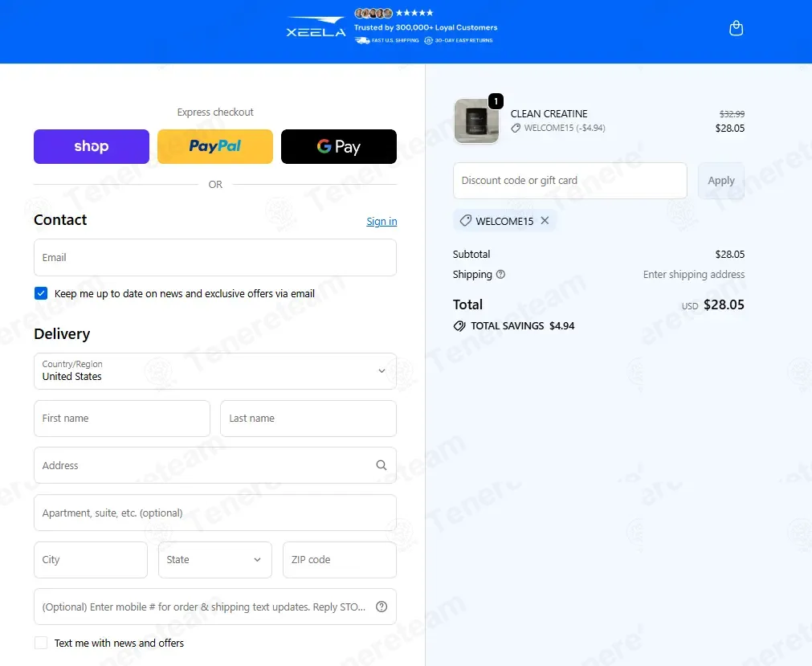Image resolution: width=812 pixels, height=666 pixels.
Task: Click the Address input field
Action: pos(215,465)
